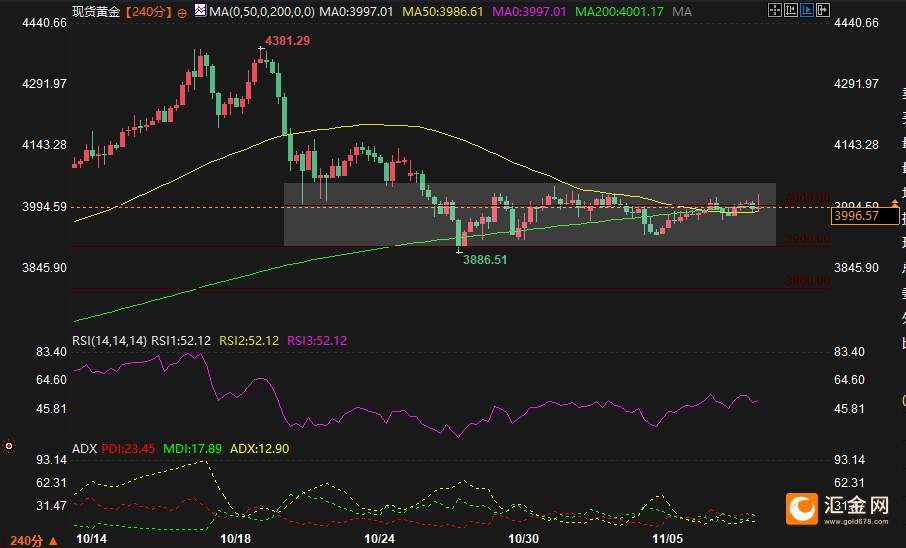The width and height of the screenshot is (906, 548).
Task: Click the red sun-shaped marker at left edge
Action: (9, 446)
